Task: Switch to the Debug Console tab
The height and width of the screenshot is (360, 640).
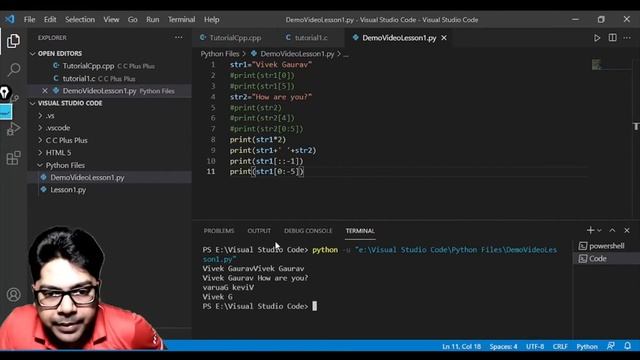Action: point(308,231)
